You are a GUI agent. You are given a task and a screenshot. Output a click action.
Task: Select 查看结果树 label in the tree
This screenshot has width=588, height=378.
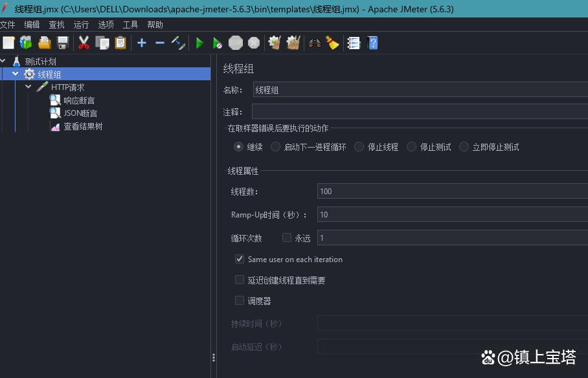pos(83,126)
